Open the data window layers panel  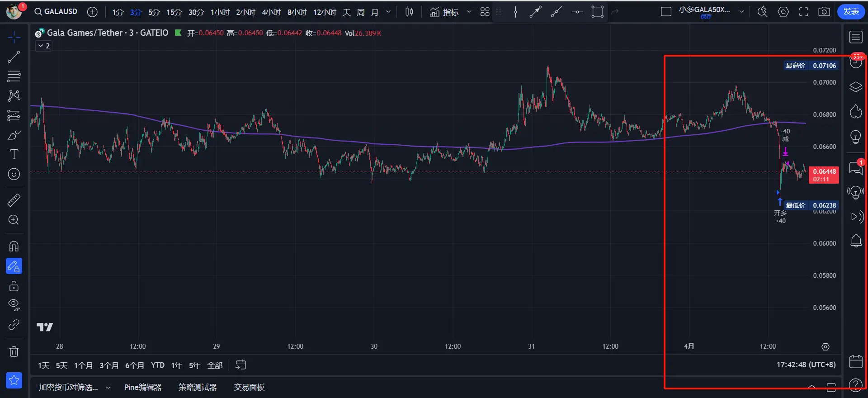[x=856, y=87]
